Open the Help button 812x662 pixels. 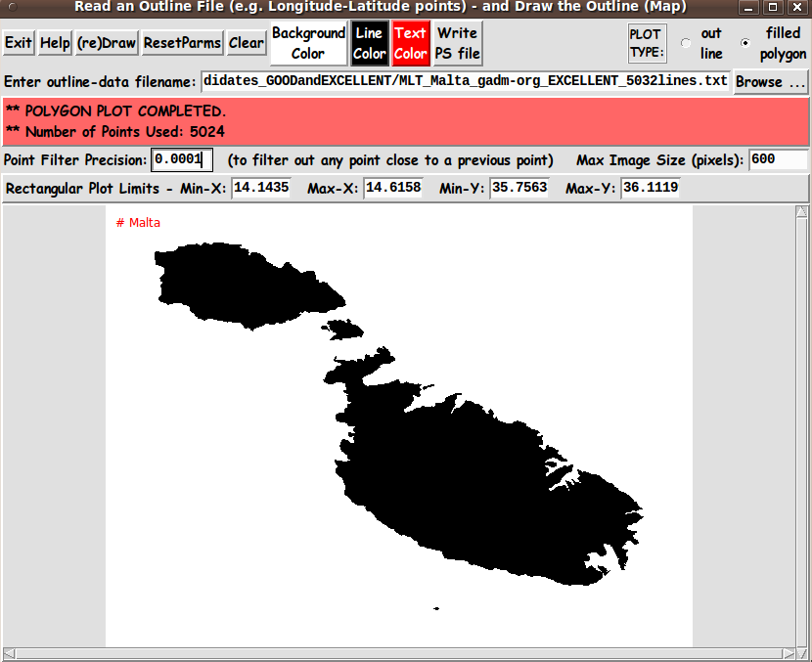(55, 43)
